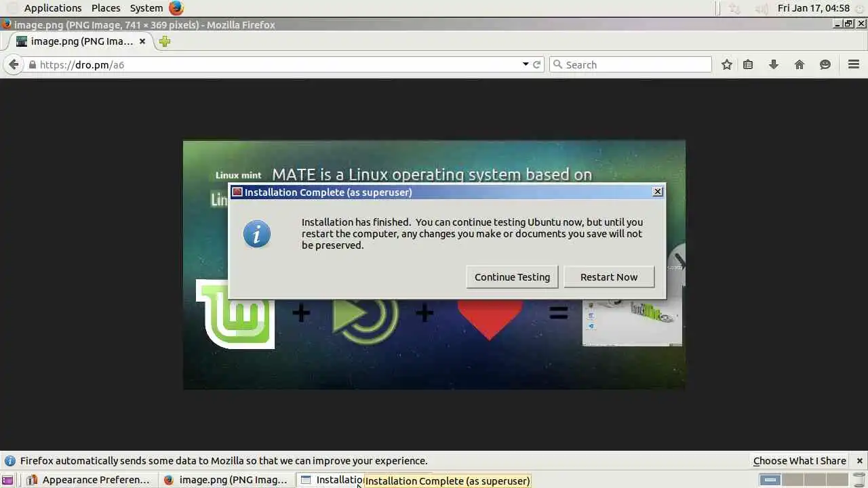Open the clock showing Fri Jan 17, 04:58
This screenshot has height=488, width=868.
(x=813, y=8)
